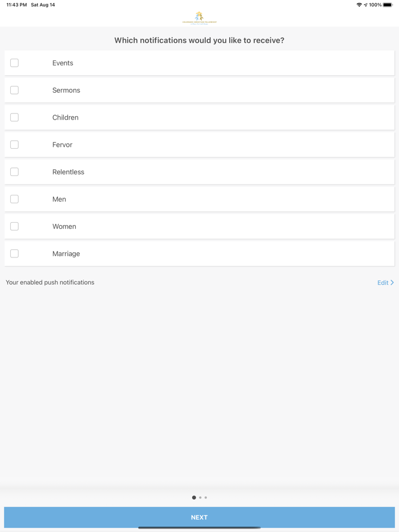Continue with the NEXT button

point(199,517)
